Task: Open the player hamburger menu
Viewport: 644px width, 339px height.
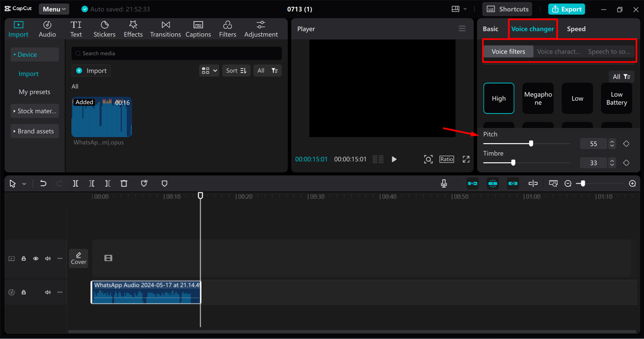Action: click(462, 29)
